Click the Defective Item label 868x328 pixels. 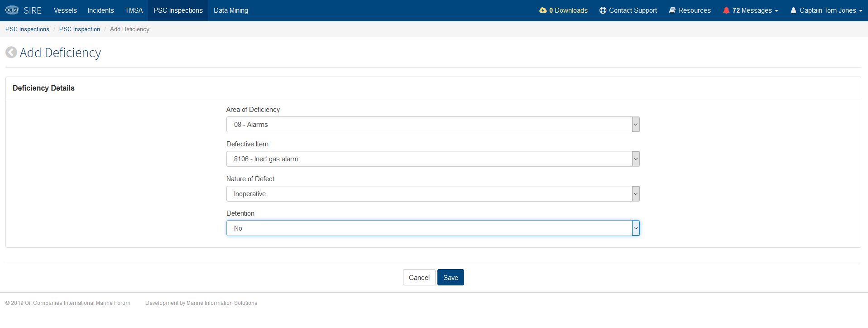[x=247, y=144]
